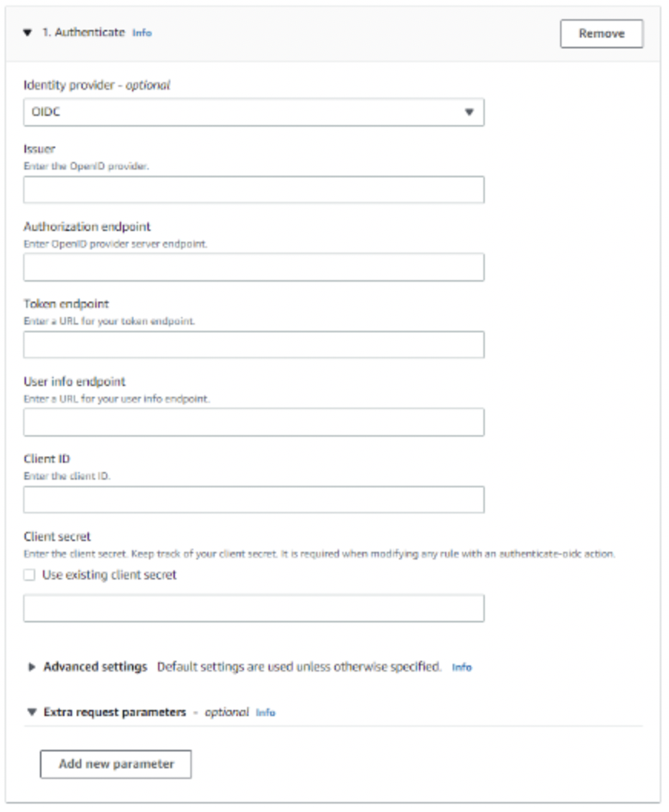
Task: Click the User info endpoint input field
Action: click(255, 423)
